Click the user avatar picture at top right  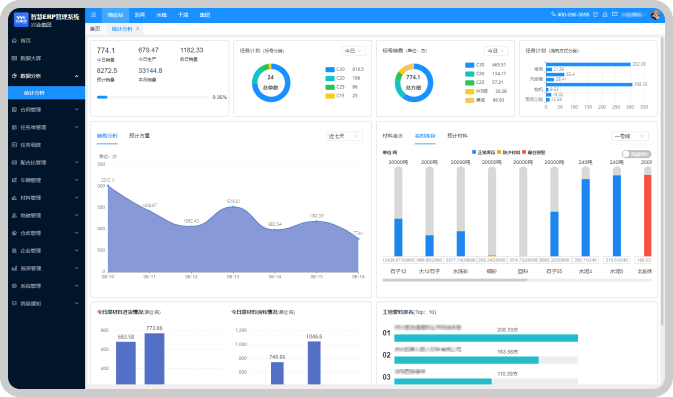click(655, 15)
